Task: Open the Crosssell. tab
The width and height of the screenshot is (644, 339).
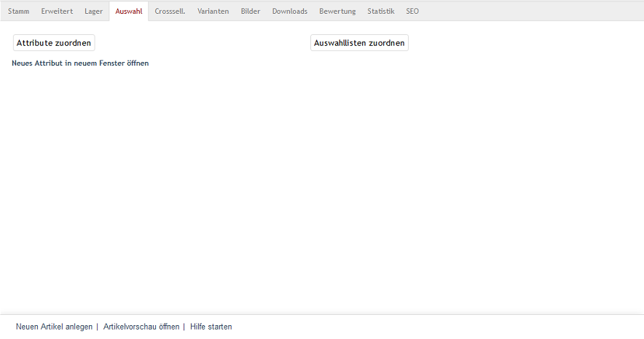Action: [170, 12]
